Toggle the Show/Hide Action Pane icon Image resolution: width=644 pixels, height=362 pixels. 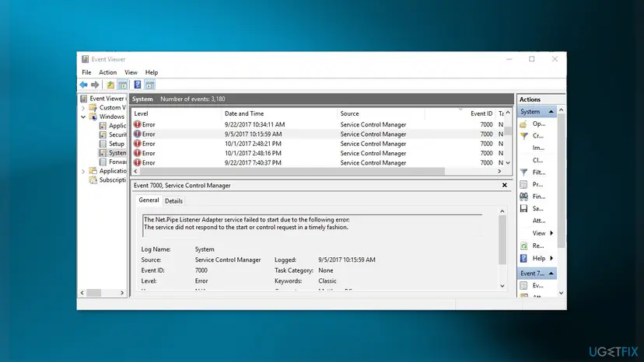(150, 85)
